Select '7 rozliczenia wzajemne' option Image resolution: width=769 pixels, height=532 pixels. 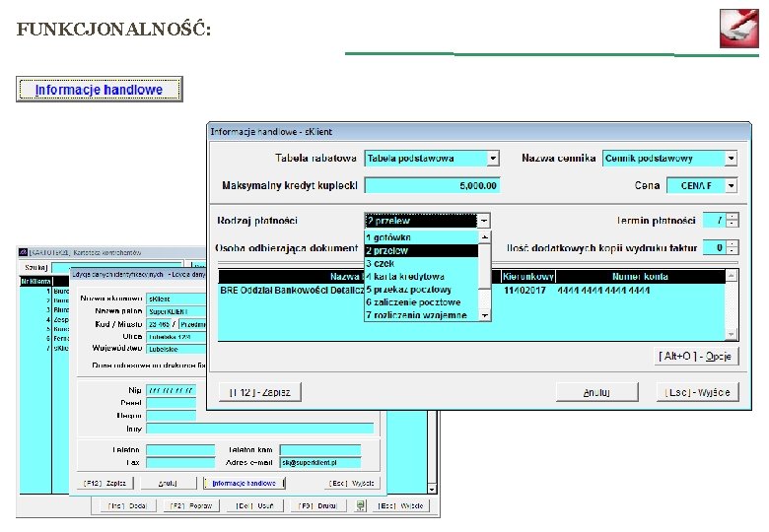421,315
